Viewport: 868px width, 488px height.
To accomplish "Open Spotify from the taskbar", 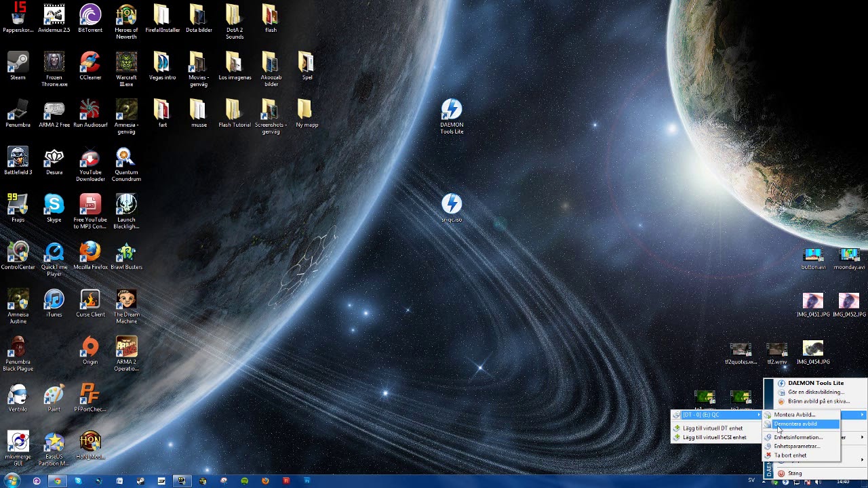I will click(x=244, y=481).
